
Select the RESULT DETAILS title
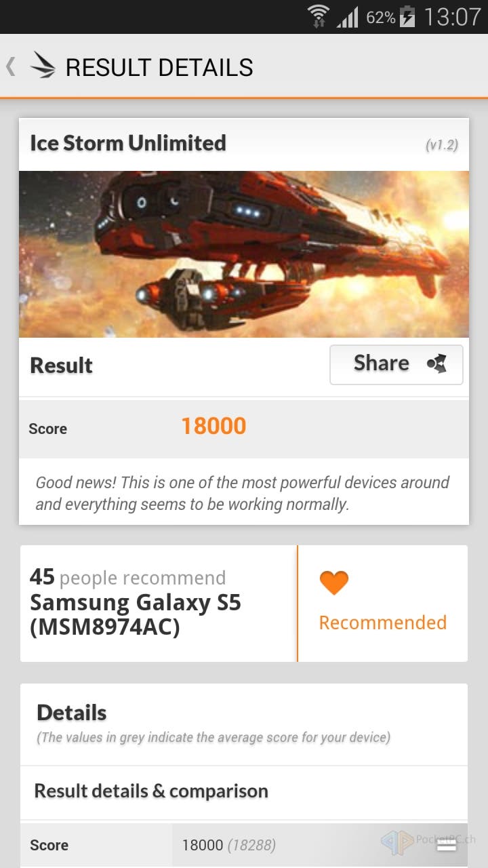click(x=159, y=68)
